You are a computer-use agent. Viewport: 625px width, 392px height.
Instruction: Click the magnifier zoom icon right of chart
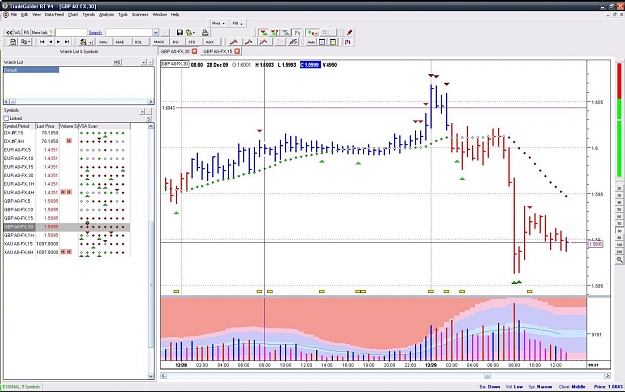pos(619,260)
